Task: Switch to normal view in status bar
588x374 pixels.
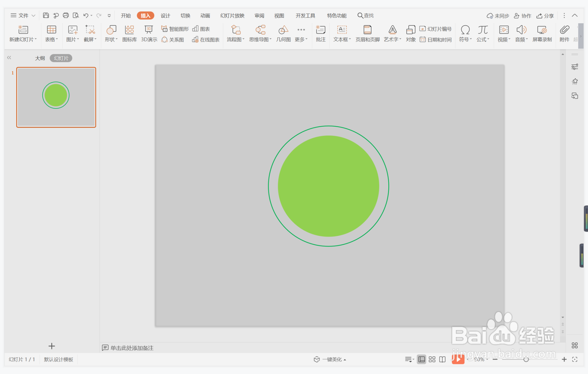Action: tap(422, 359)
